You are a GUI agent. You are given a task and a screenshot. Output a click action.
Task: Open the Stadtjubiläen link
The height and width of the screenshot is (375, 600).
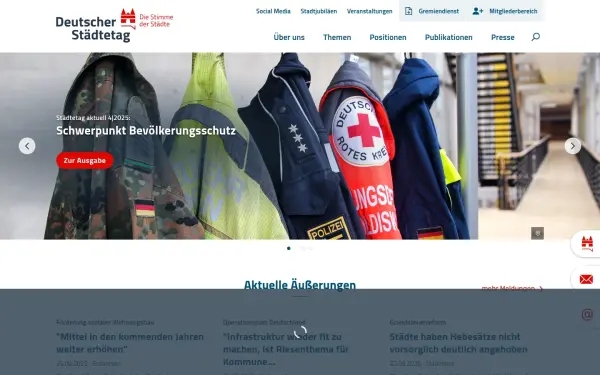(x=319, y=11)
